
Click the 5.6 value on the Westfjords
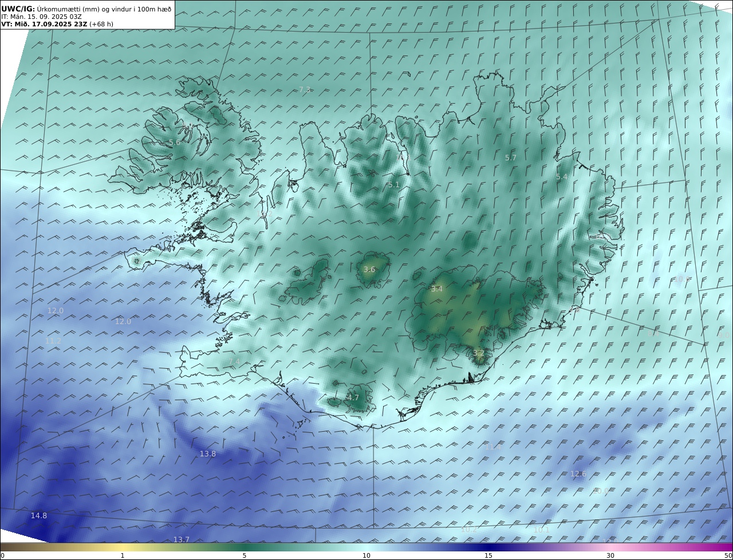[x=175, y=142]
